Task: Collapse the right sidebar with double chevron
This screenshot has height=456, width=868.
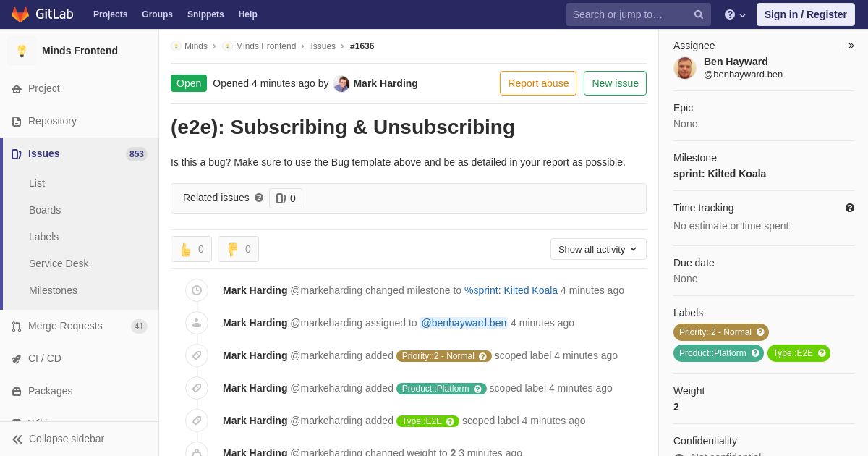Action: tap(851, 46)
